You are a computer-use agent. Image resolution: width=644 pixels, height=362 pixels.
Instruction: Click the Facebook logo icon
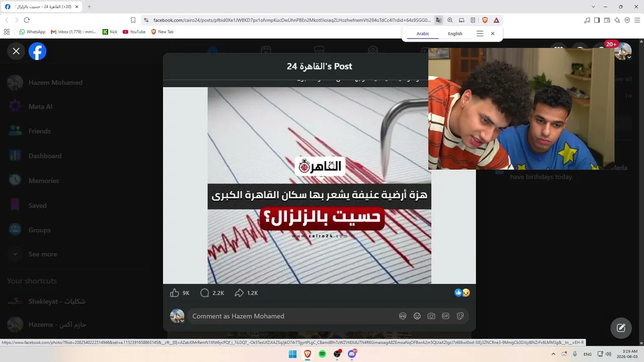pyautogui.click(x=38, y=51)
